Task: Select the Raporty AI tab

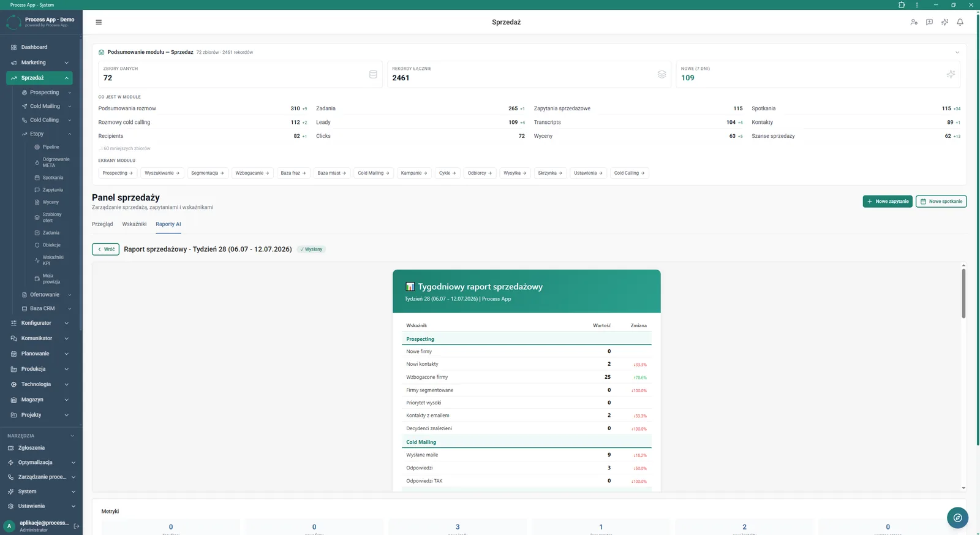Action: coord(168,224)
